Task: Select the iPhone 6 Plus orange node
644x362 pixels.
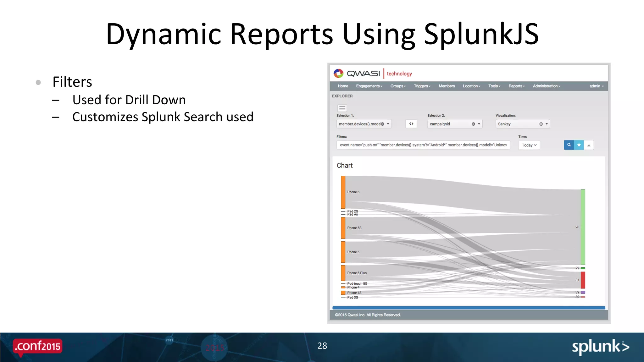Action: pyautogui.click(x=343, y=273)
